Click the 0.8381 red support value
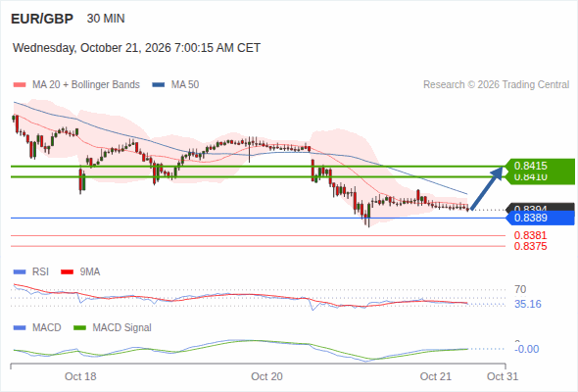The width and height of the screenshot is (578, 392). tap(530, 235)
